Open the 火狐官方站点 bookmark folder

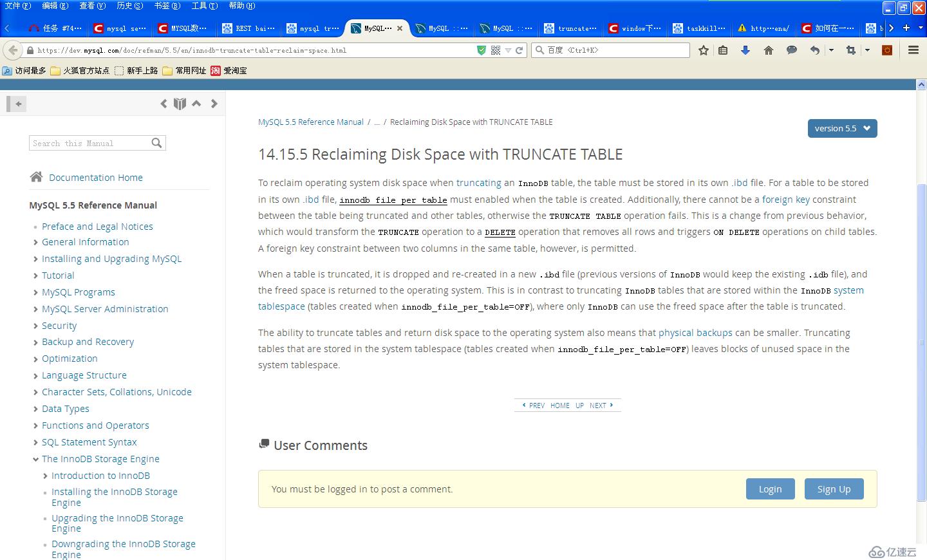coord(80,71)
